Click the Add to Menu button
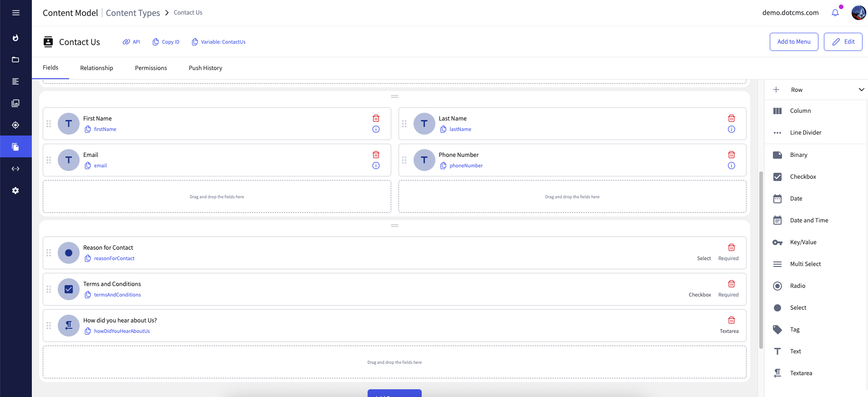Screen dimensions: 868x397 click(793, 42)
